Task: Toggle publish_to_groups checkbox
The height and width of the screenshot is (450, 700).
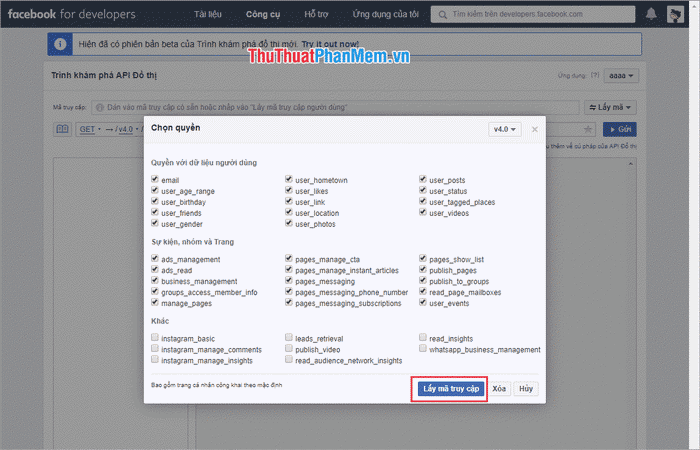Action: [x=423, y=280]
